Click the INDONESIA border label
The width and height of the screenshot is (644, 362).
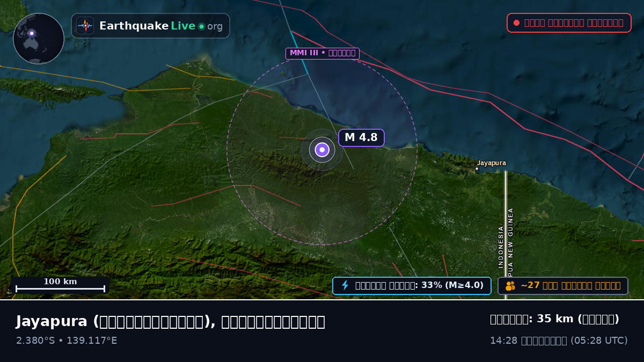pyautogui.click(x=501, y=247)
